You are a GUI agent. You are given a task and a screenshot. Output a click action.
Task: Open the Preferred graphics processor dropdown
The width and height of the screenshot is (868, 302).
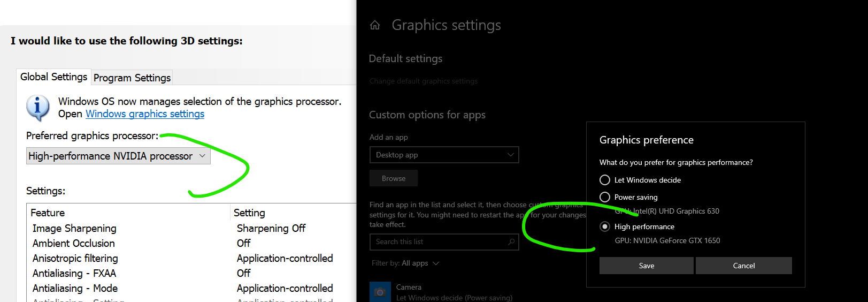[118, 156]
